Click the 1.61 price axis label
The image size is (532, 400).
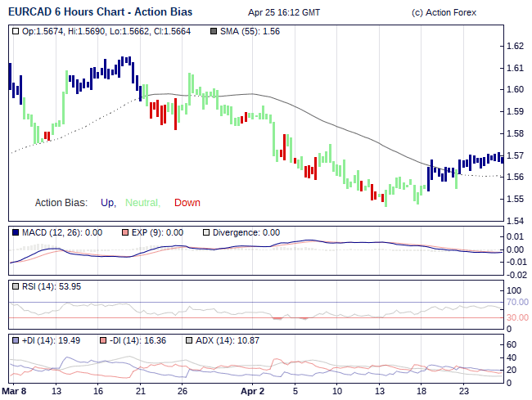click(x=515, y=68)
